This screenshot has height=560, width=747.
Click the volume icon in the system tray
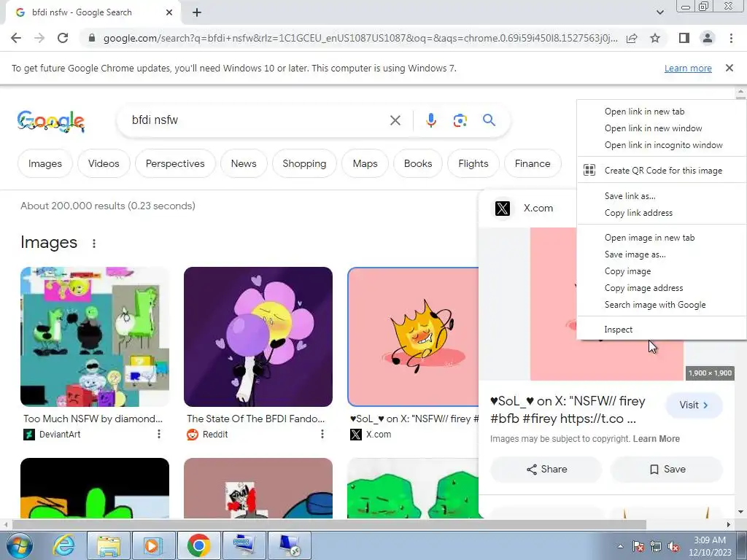[673, 547]
